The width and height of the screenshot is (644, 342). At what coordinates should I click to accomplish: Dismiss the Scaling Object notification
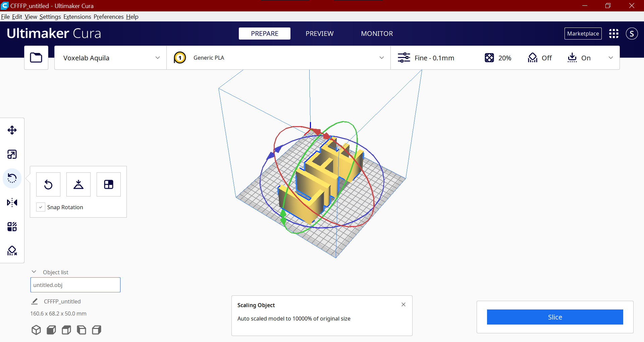tap(404, 304)
